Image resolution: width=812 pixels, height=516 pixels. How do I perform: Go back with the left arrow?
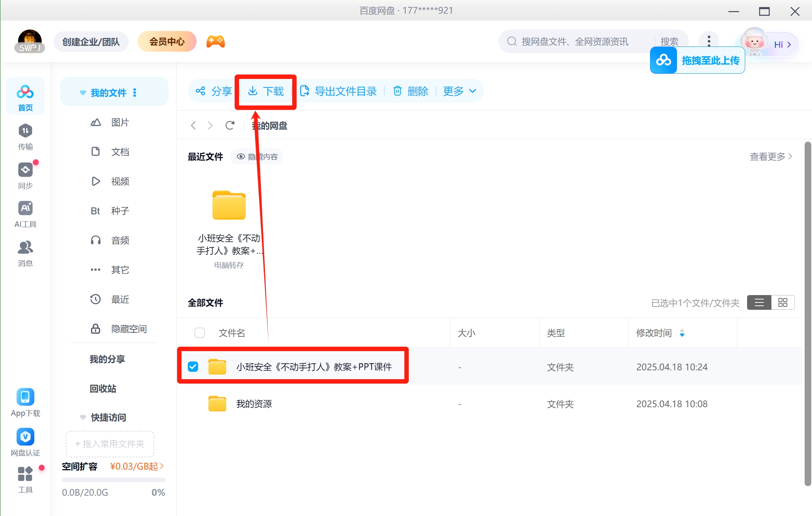click(x=193, y=125)
